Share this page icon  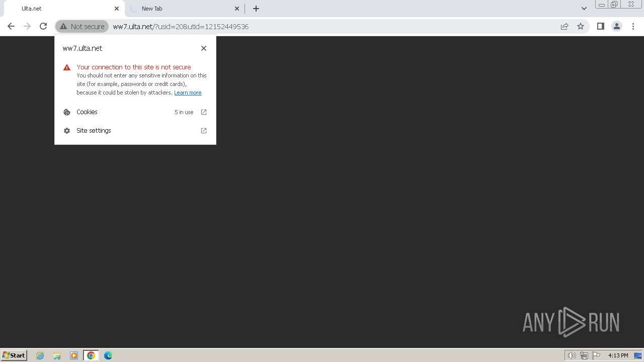coord(565,26)
